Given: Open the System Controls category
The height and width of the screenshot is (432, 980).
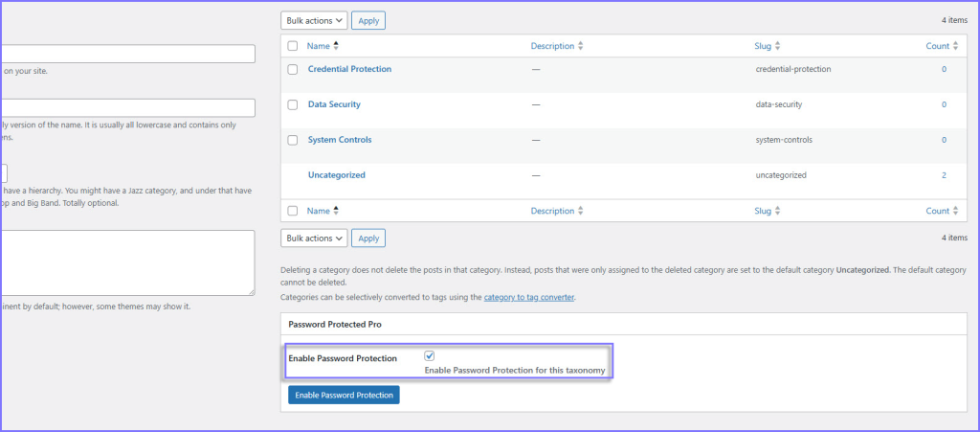Looking at the screenshot, I should point(340,140).
